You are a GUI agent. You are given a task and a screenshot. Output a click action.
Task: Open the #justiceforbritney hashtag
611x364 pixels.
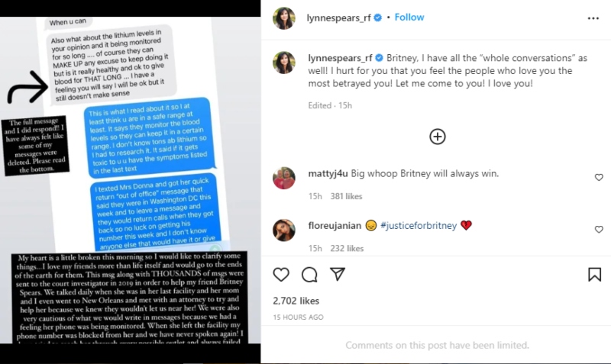pos(419,226)
